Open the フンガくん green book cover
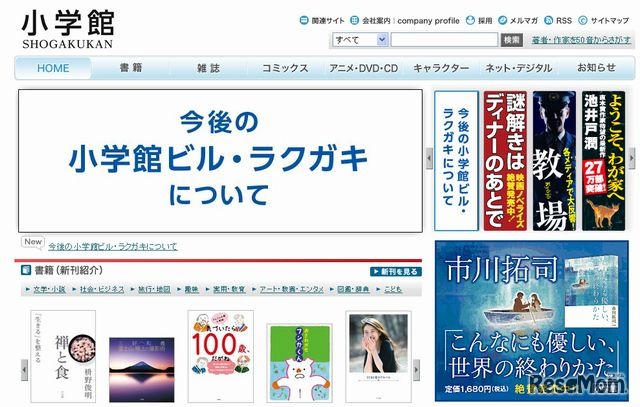This screenshot has height=407, width=640. pos(299,363)
